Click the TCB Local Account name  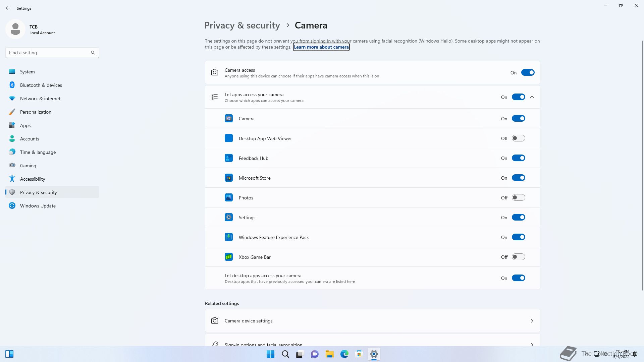click(x=42, y=29)
